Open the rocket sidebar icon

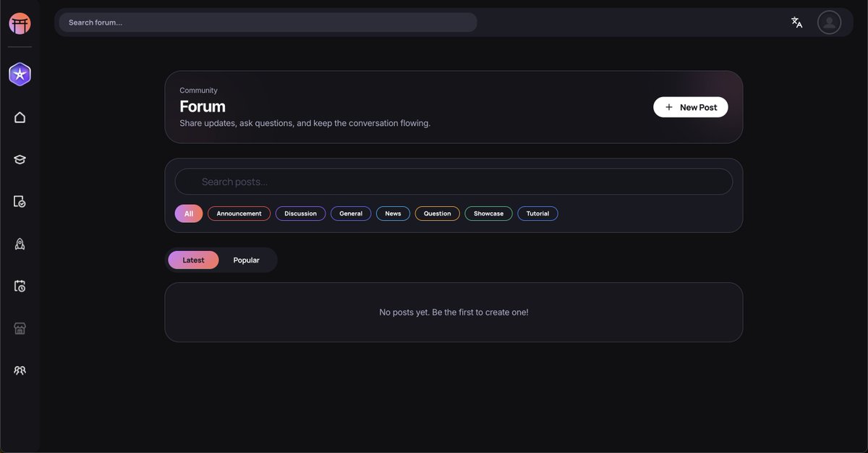(20, 244)
